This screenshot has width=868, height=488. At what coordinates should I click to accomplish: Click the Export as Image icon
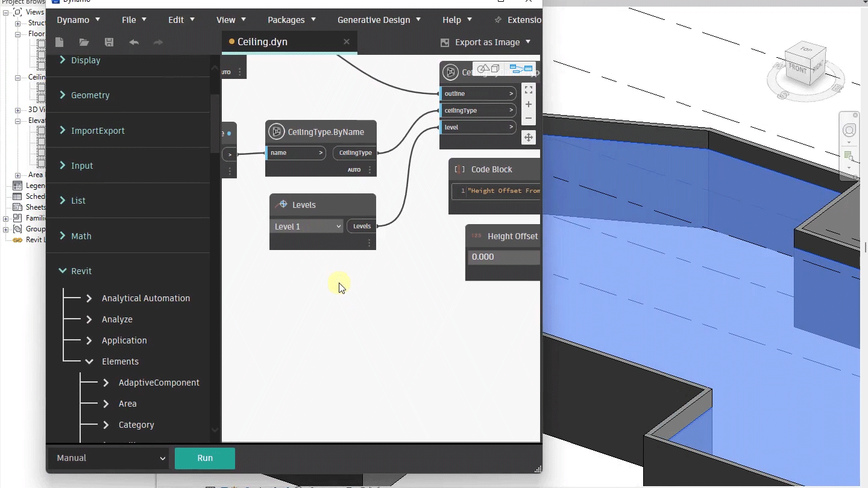[x=445, y=42]
